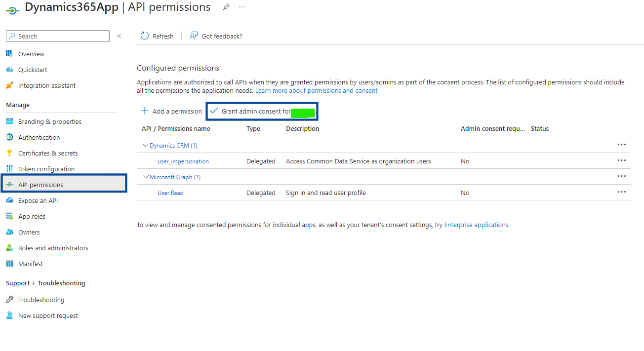This screenshot has width=644, height=351.
Task: Click the Overview grid icon in sidebar
Action: [9, 54]
